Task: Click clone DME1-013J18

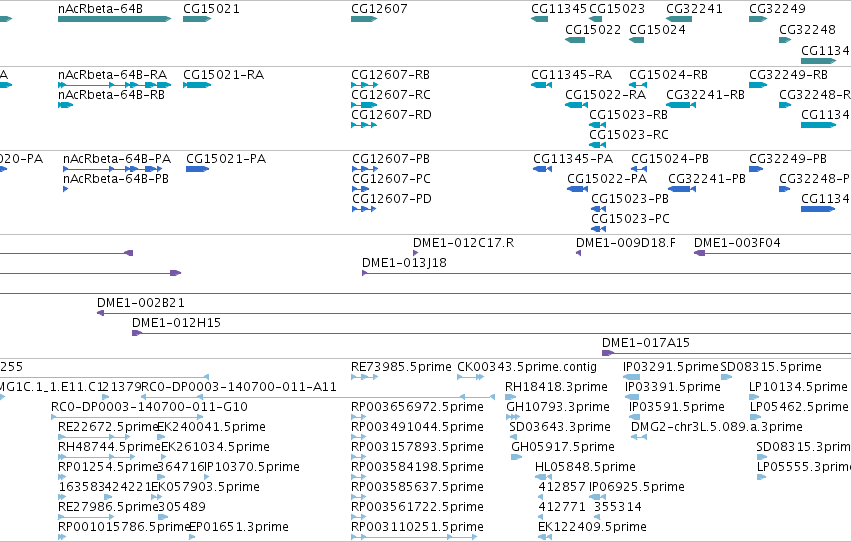Action: [606, 273]
